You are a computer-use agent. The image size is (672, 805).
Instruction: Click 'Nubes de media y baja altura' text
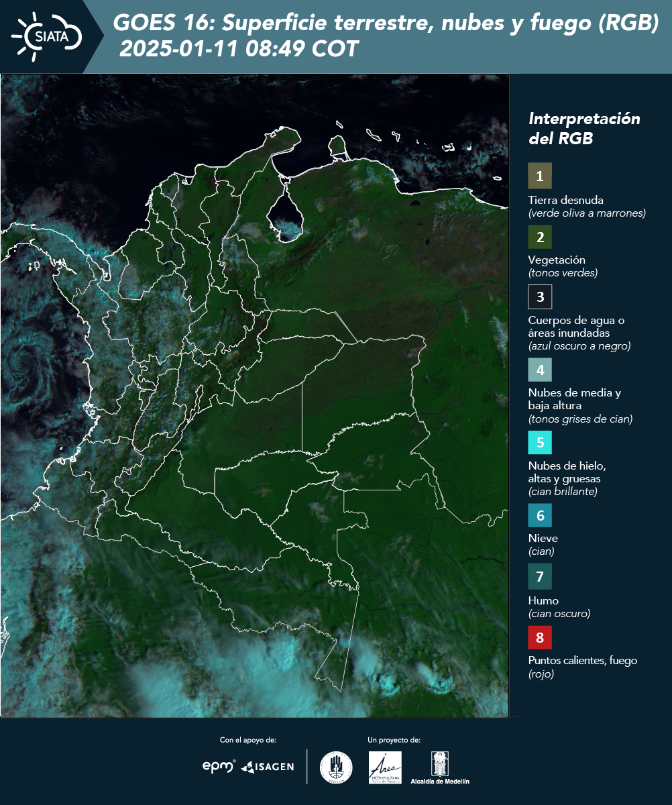tap(575, 399)
